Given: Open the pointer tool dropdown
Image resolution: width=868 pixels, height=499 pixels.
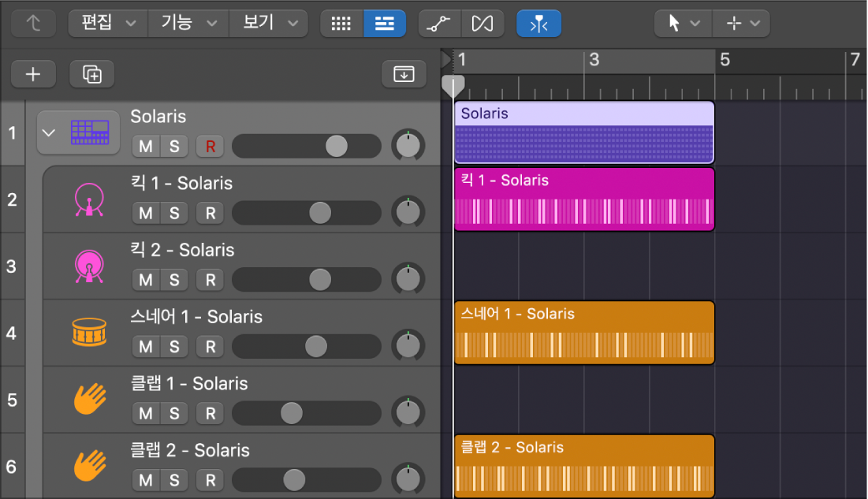Looking at the screenshot, I should click(682, 23).
